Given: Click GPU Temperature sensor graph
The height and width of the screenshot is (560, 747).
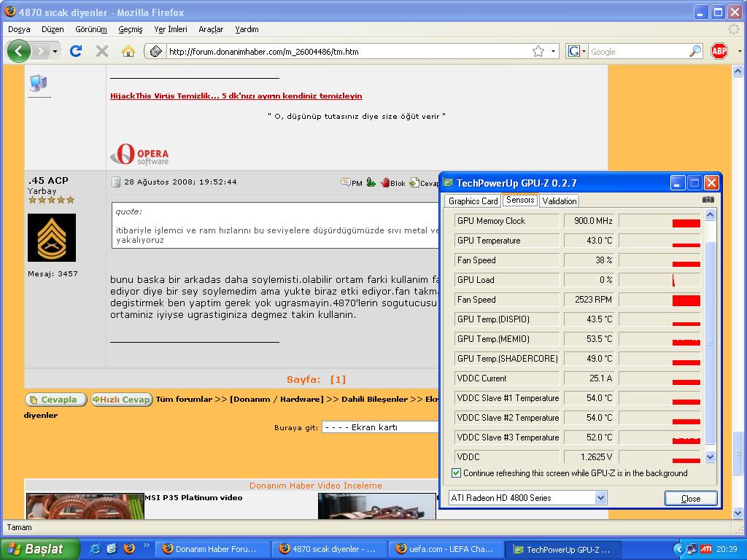Looking at the screenshot, I should tap(659, 241).
